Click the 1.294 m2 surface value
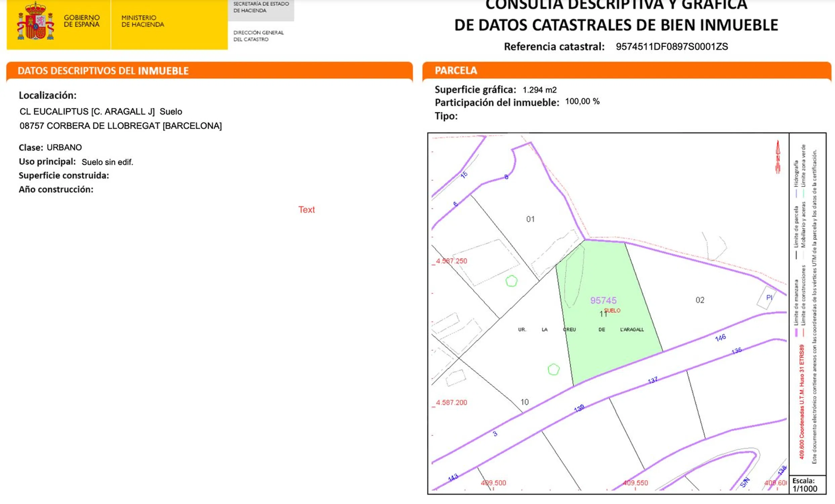The image size is (835, 504). point(539,90)
